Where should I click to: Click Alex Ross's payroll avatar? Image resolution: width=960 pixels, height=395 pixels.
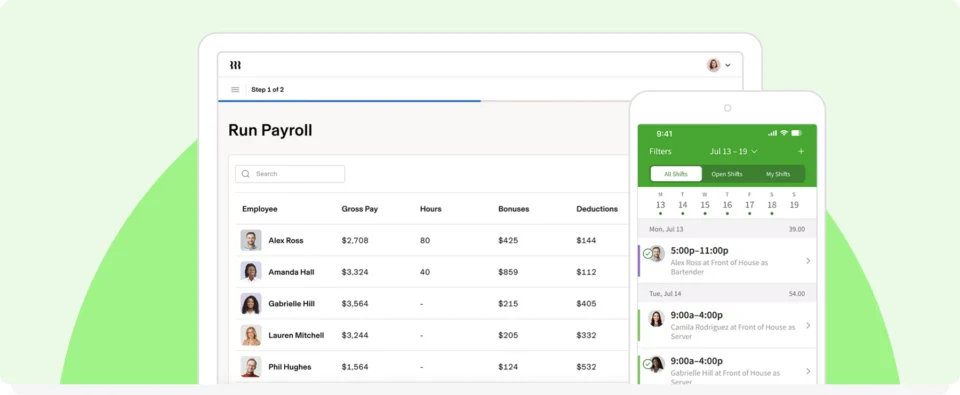point(251,240)
